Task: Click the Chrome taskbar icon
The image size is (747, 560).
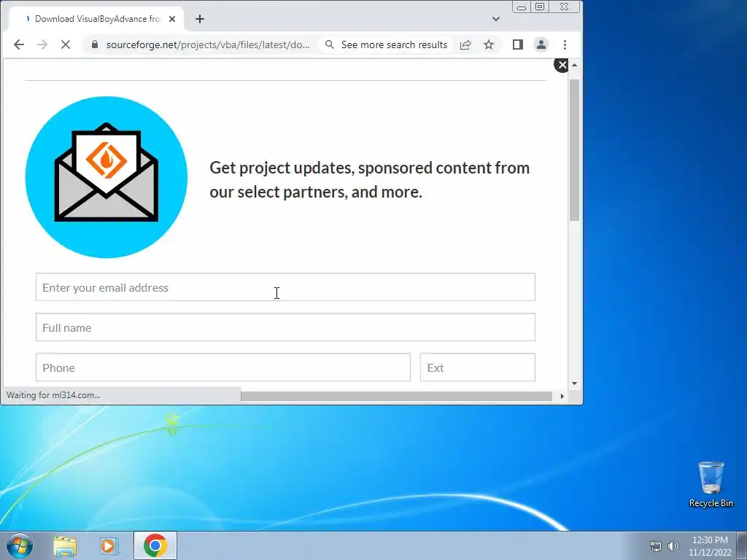Action: point(155,545)
